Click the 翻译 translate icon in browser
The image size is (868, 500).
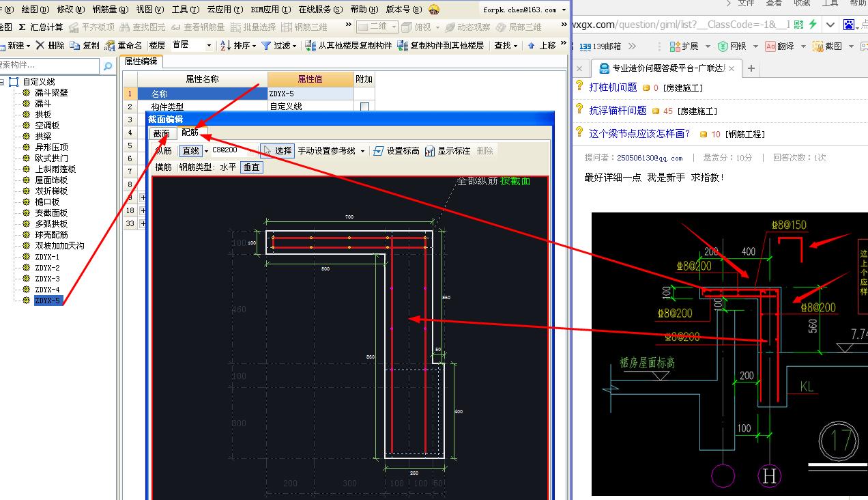[770, 46]
